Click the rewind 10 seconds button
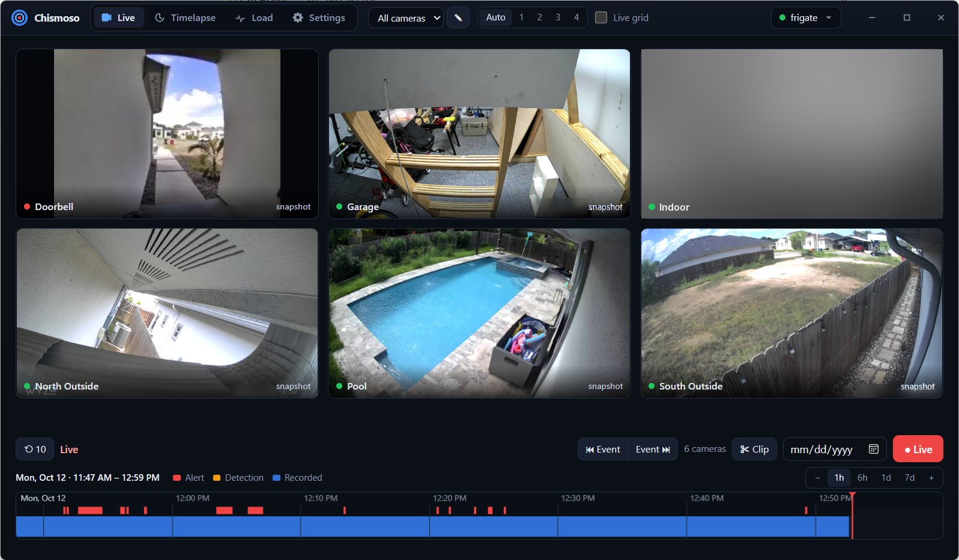 35,449
